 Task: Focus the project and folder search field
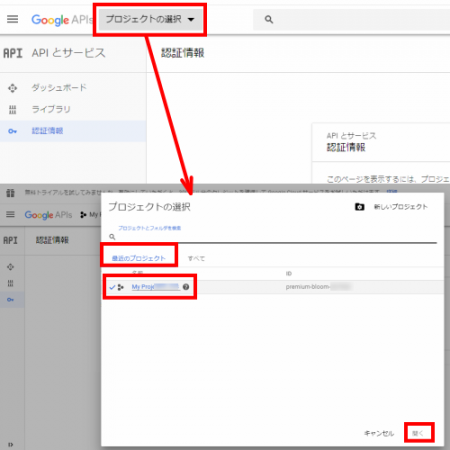pos(273,236)
